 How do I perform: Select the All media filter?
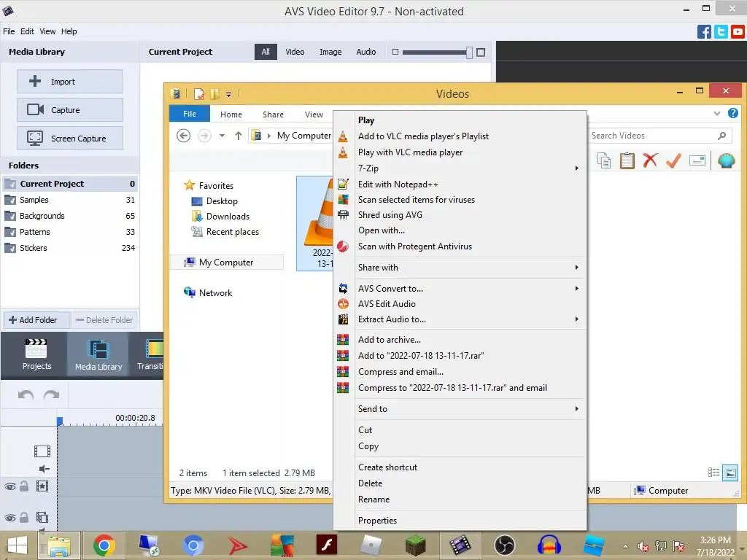[x=266, y=52]
